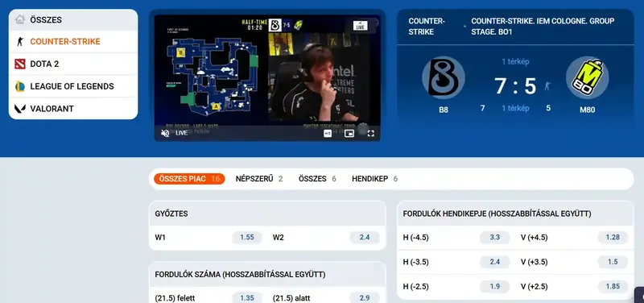
Task: Click the Counter-Strike icon beside the score
Action: (x=547, y=86)
